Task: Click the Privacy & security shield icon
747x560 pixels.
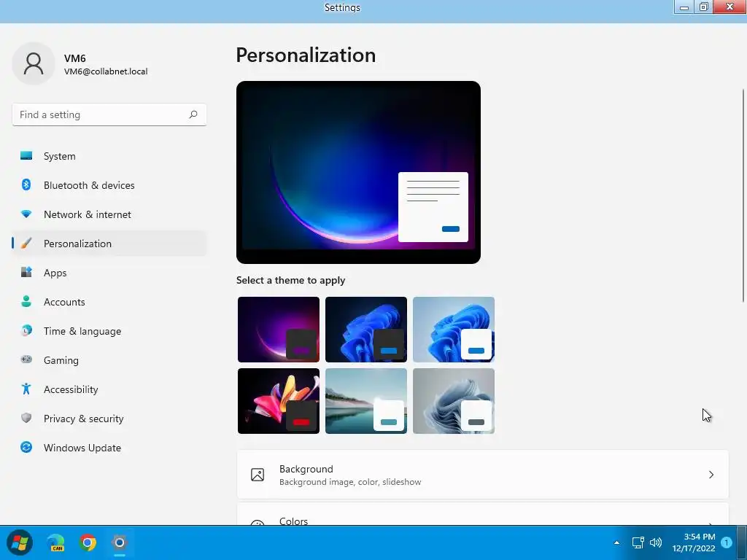Action: pyautogui.click(x=26, y=418)
